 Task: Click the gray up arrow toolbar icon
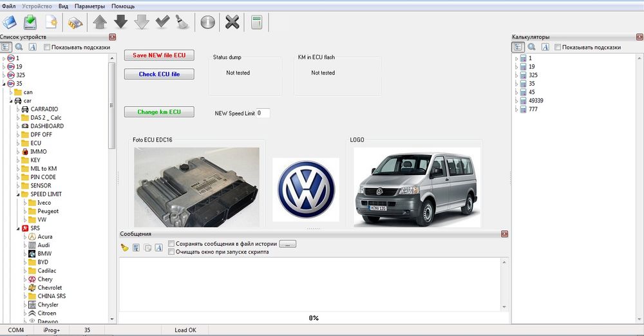[100, 22]
